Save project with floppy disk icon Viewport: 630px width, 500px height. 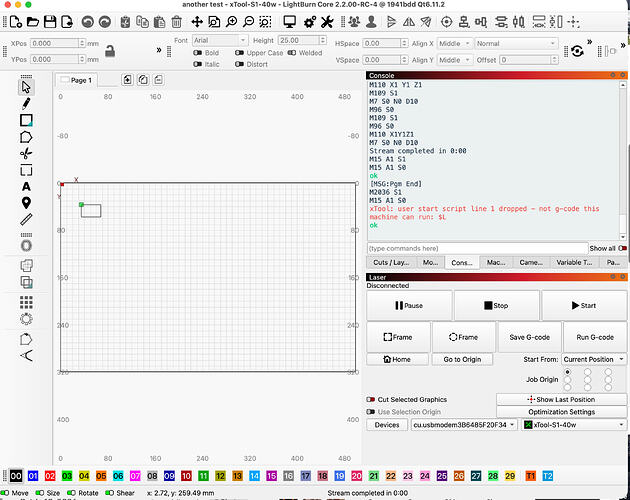(x=50, y=21)
